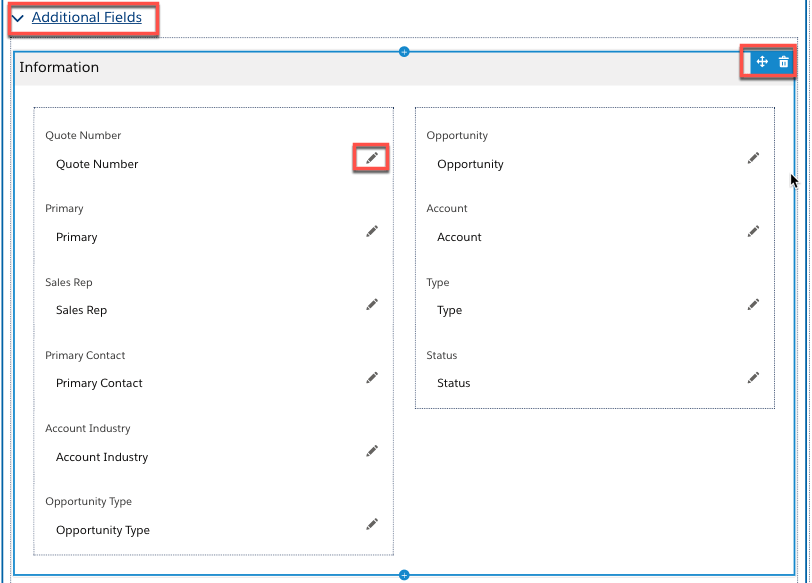Select the Status field value
The image size is (812, 583).
453,383
